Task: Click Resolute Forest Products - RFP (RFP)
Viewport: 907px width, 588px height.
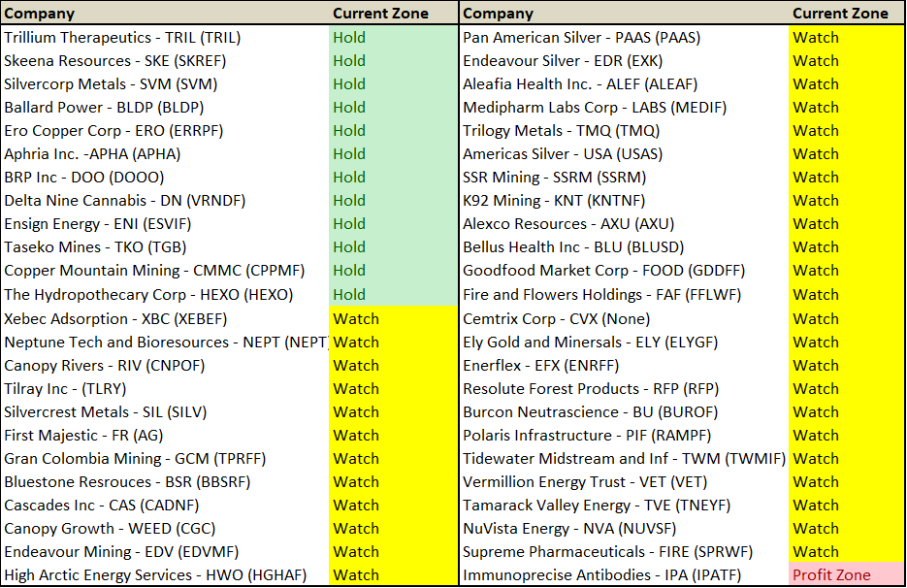Action: point(624,389)
